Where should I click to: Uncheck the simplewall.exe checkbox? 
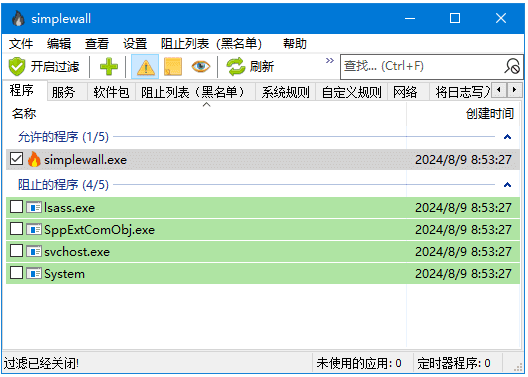click(x=16, y=159)
